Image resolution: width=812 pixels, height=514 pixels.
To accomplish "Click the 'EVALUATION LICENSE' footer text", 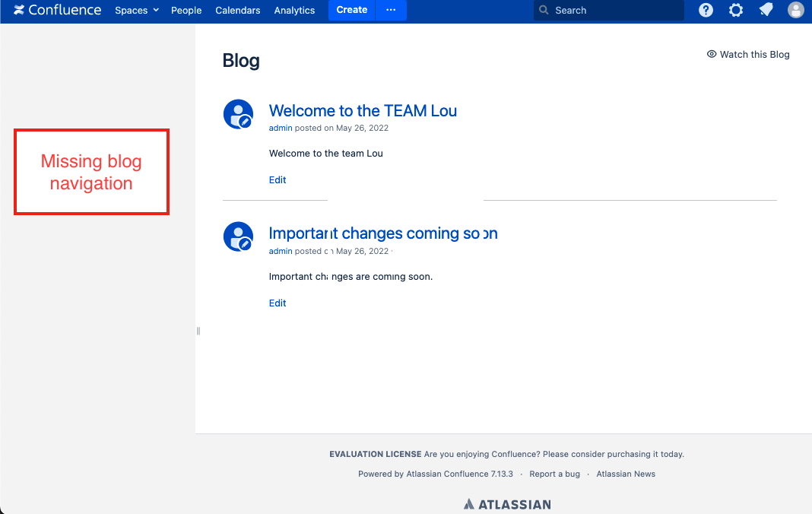I will 376,455.
